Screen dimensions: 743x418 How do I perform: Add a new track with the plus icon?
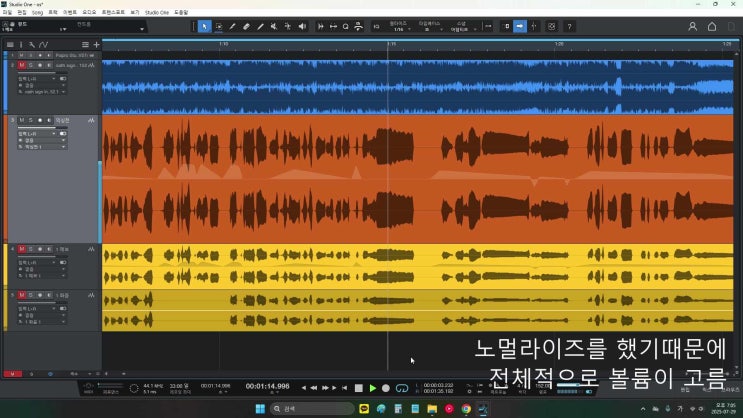(96, 44)
